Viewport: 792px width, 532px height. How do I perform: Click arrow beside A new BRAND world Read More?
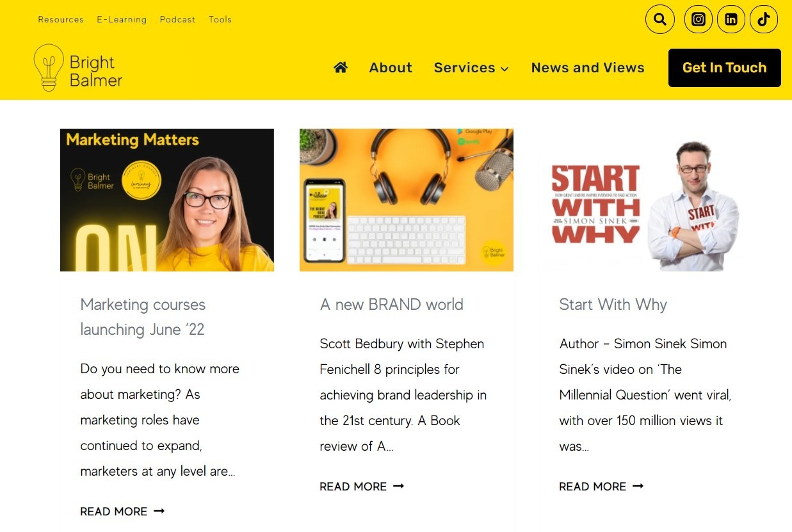coord(398,487)
